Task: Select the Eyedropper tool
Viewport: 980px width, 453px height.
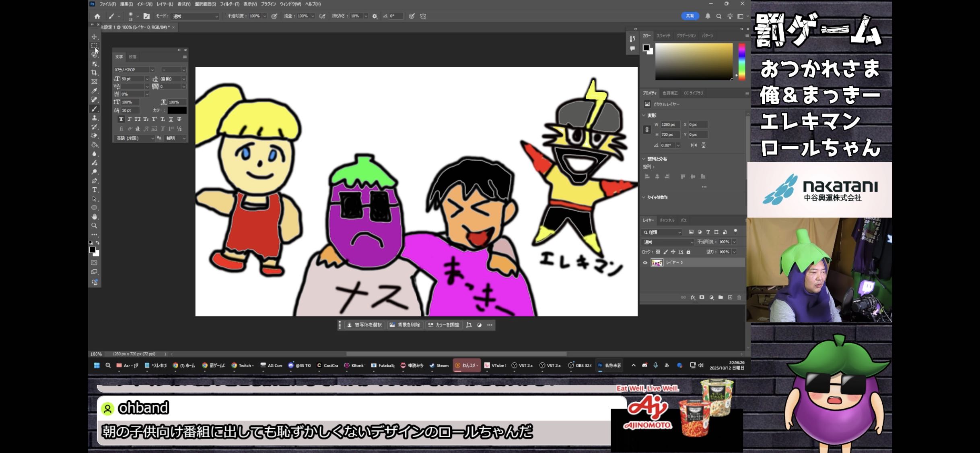Action: [94, 91]
